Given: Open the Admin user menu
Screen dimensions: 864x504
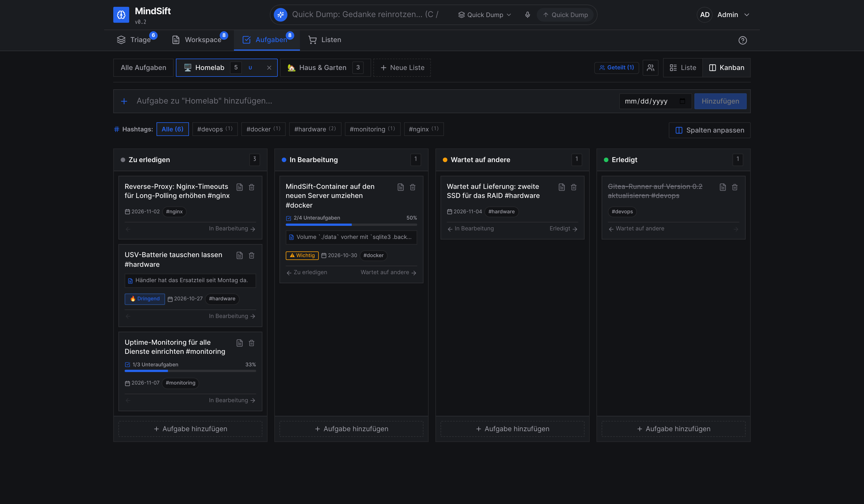Looking at the screenshot, I should [x=723, y=15].
